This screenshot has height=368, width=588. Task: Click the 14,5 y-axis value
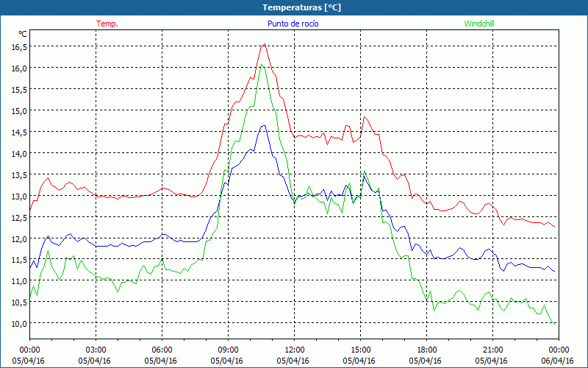click(21, 132)
